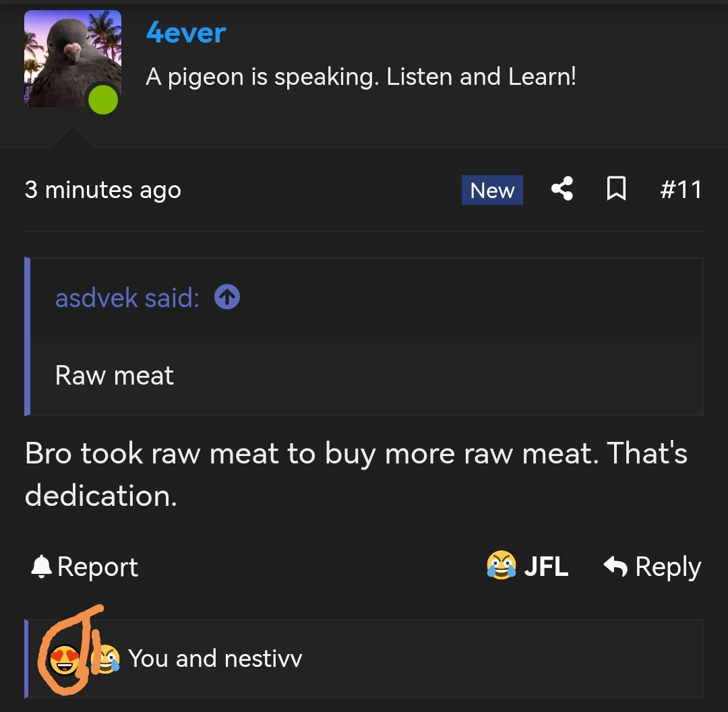Click the bell icon beside Report
Screen dimensions: 728x712
click(41, 567)
